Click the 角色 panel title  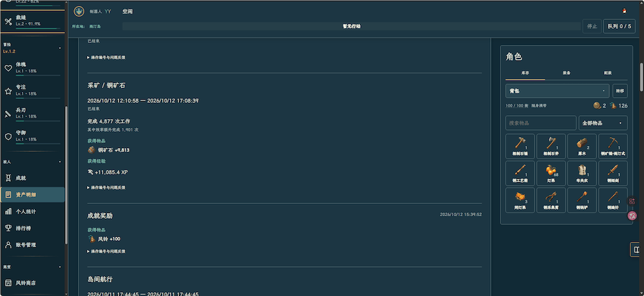pos(514,57)
